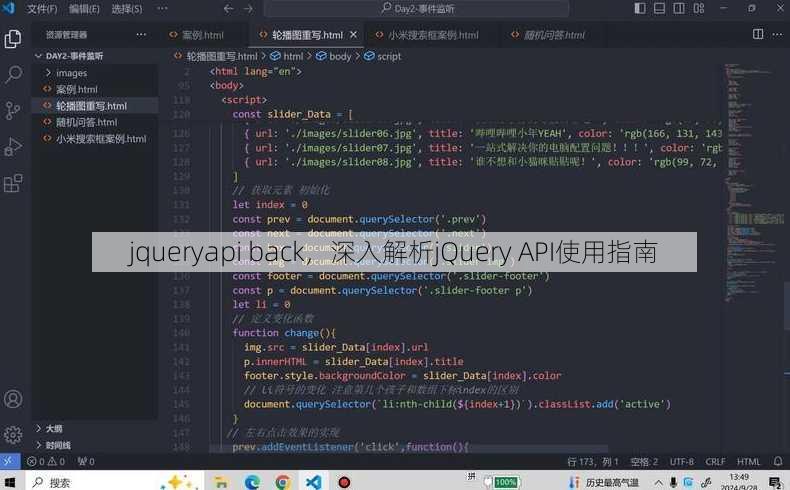Image resolution: width=790 pixels, height=490 pixels.
Task: Click the remote window indicator in status bar
Action: pyautogui.click(x=10, y=461)
